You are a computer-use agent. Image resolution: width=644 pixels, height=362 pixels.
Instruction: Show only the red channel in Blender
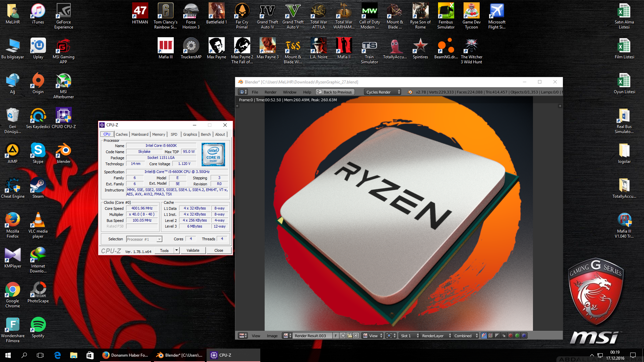click(x=511, y=336)
